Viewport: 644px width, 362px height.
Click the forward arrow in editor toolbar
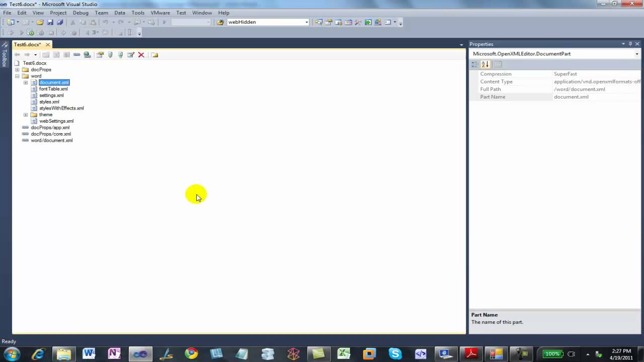[27, 55]
